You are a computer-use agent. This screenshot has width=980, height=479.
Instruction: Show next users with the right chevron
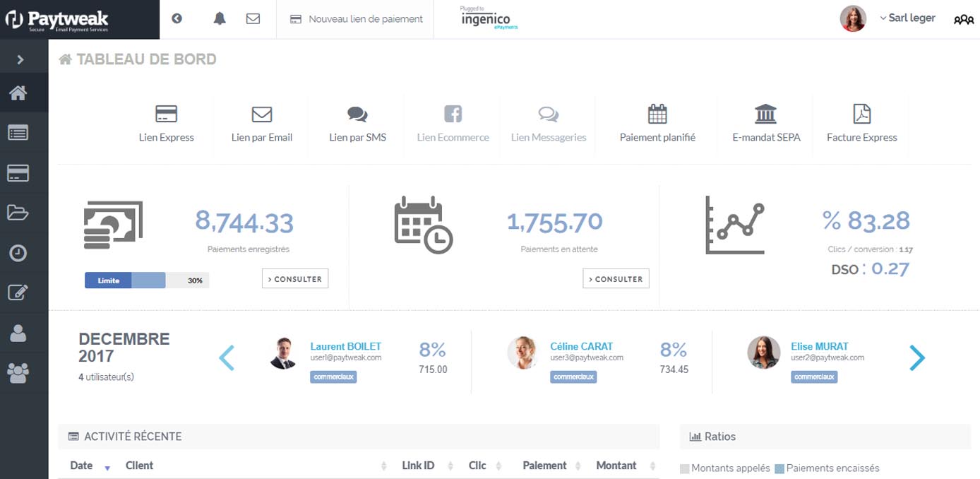point(918,358)
